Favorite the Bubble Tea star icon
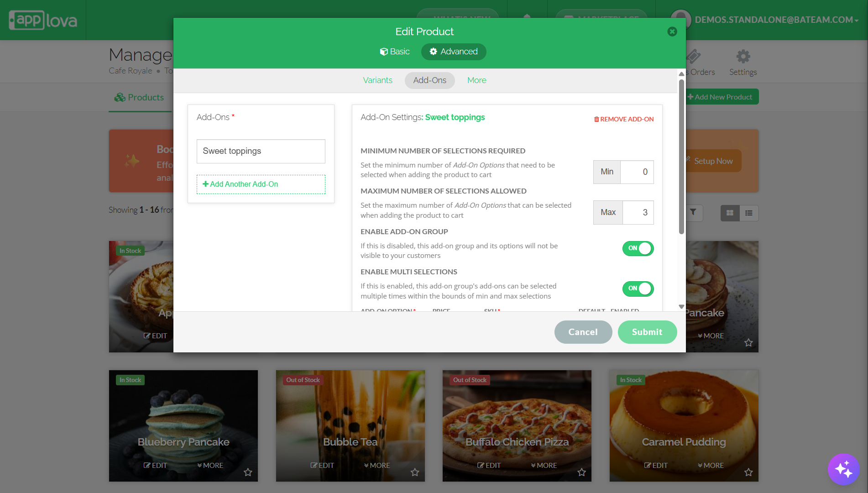Viewport: 868px width, 493px height. (x=415, y=472)
